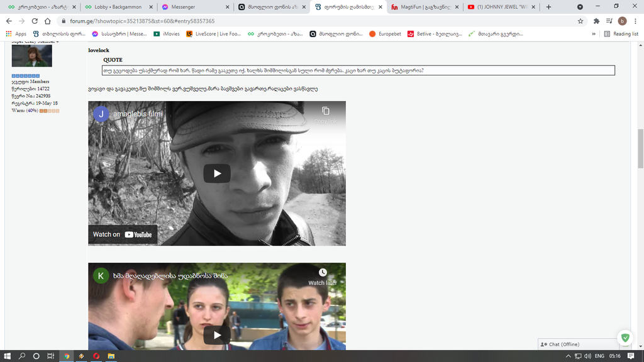
Task: Switch the ENG input language
Action: click(599, 356)
